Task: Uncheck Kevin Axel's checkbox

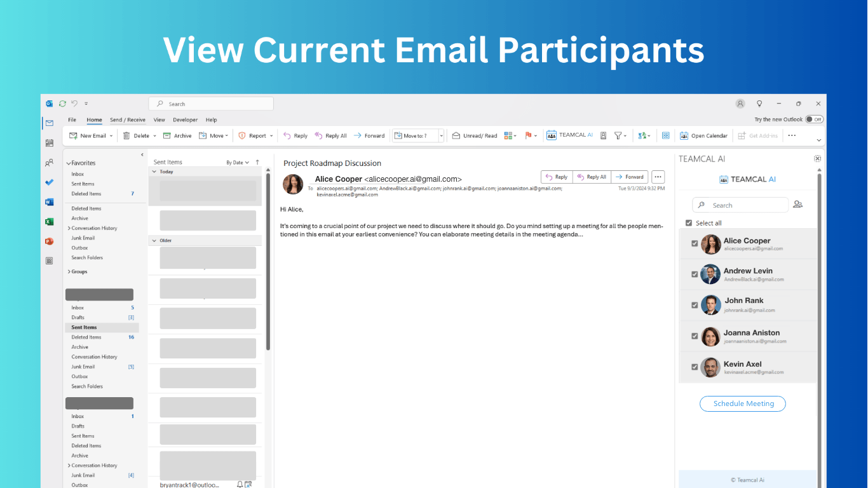Action: click(x=695, y=367)
